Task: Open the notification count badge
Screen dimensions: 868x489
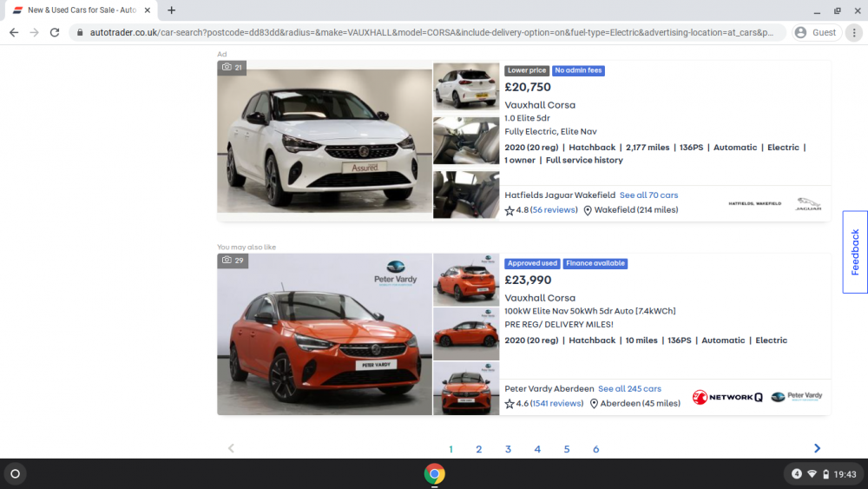Action: (x=797, y=474)
